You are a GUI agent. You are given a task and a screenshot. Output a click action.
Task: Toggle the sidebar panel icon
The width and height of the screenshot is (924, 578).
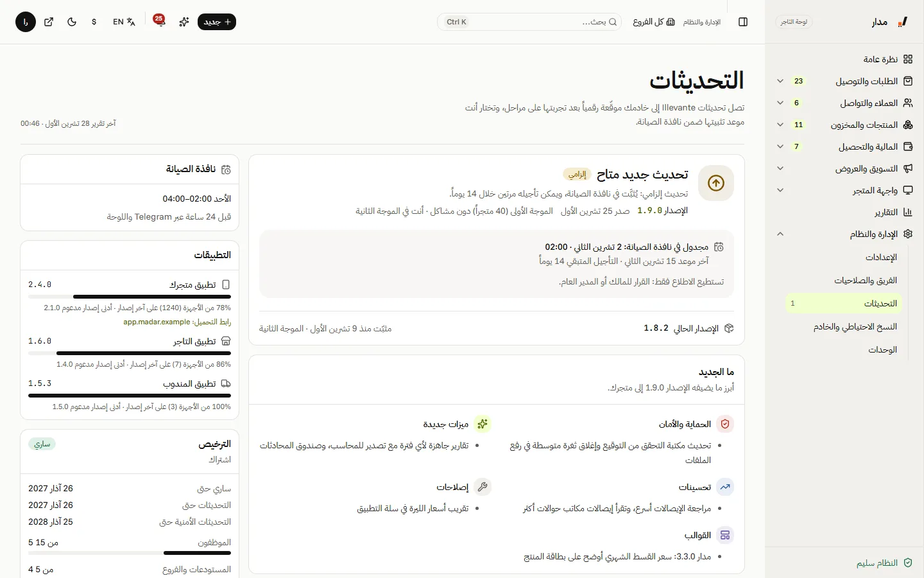pyautogui.click(x=743, y=22)
